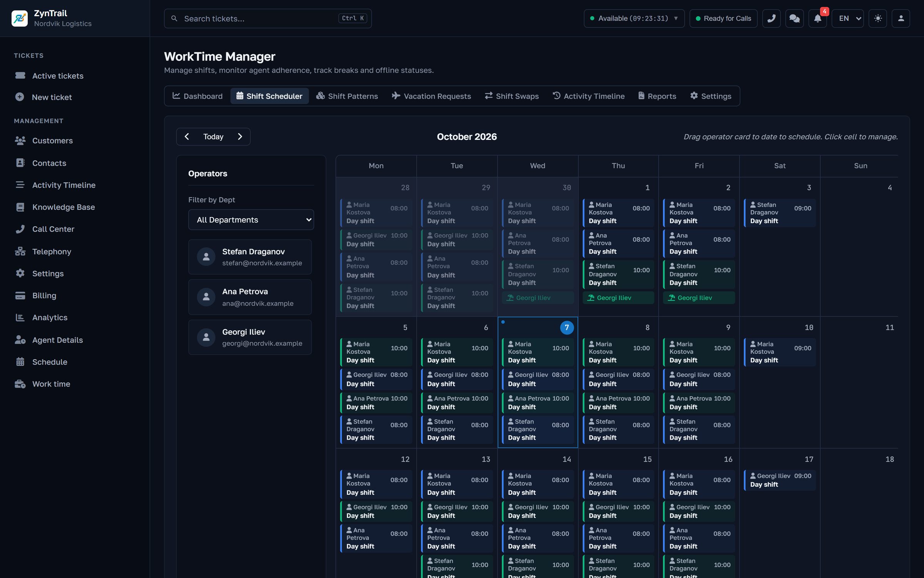Screen dimensions: 924x578
Task: Focus the Search tickets field
Action: click(x=268, y=18)
